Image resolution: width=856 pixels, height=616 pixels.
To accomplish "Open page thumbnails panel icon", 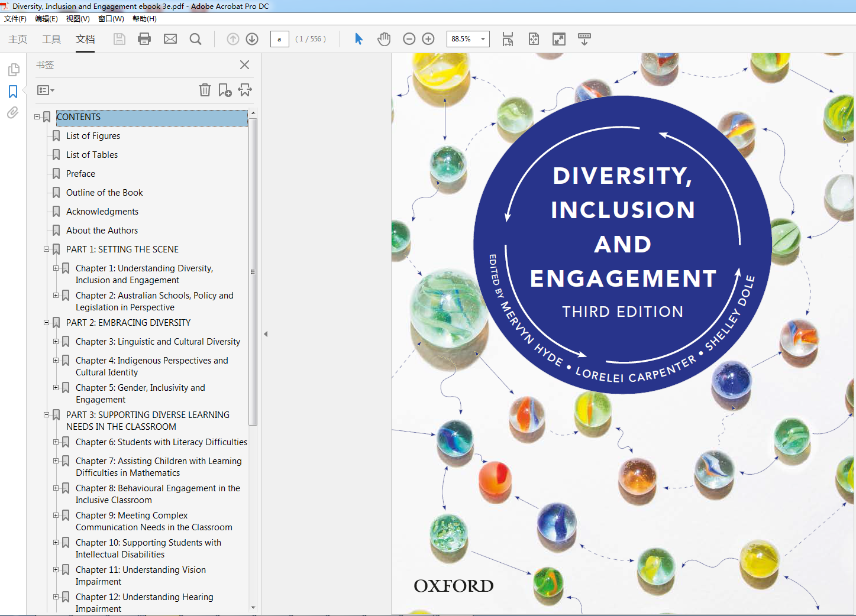I will click(x=13, y=70).
